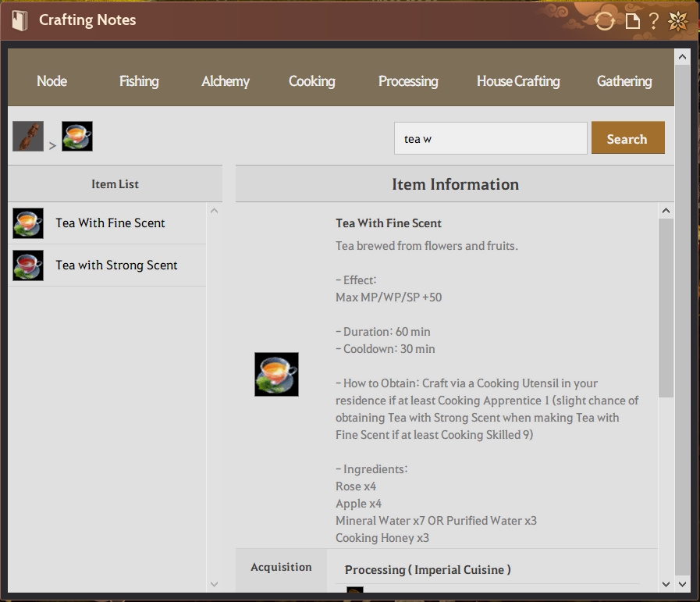This screenshot has width=700, height=602.
Task: Switch to the Alchemy tab
Action: (x=226, y=81)
